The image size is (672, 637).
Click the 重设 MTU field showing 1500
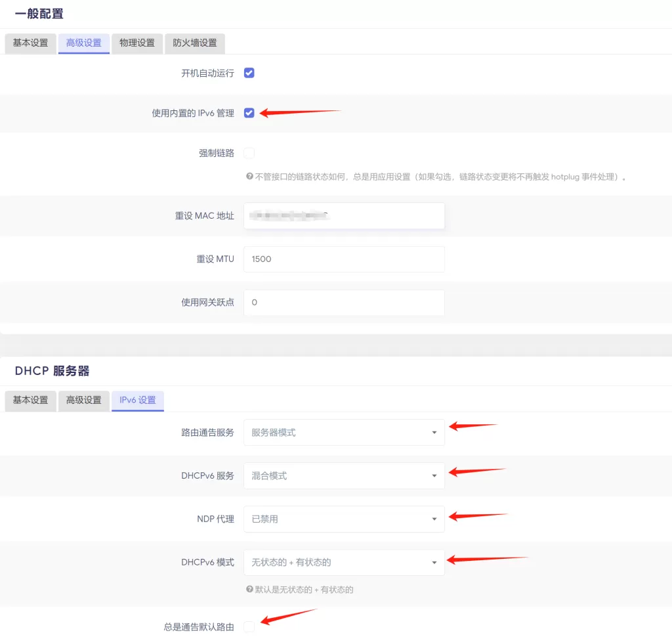[344, 259]
